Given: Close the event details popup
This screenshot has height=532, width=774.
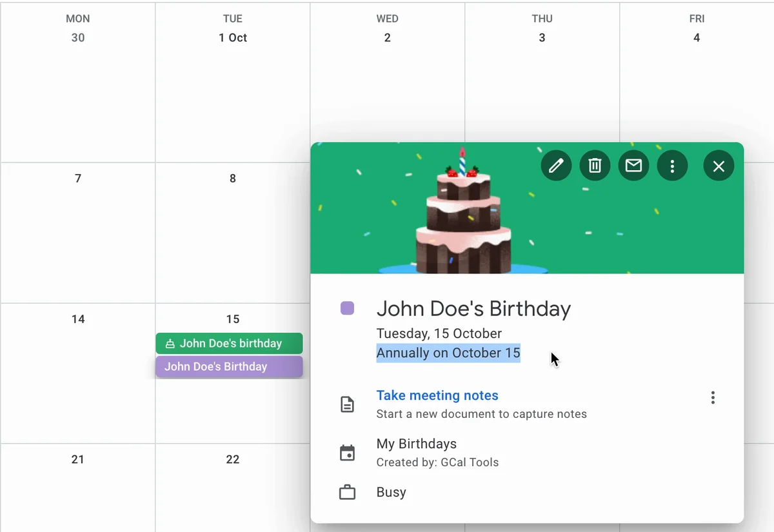Looking at the screenshot, I should click(719, 166).
